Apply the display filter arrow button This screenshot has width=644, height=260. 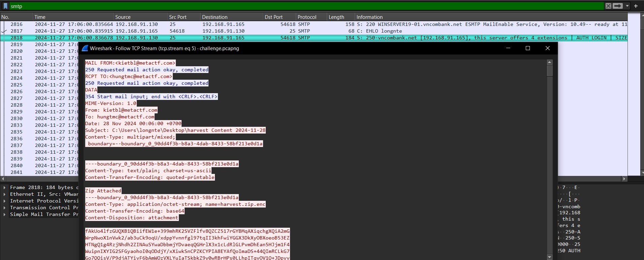tap(618, 6)
